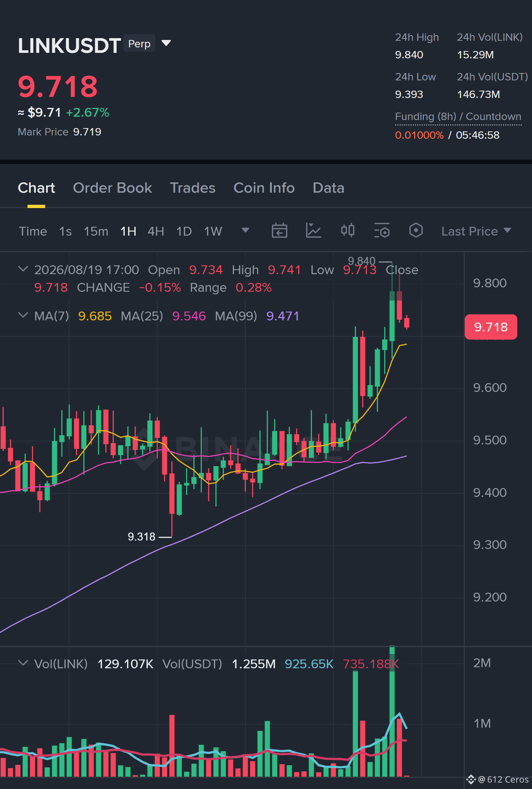Click the Range 0.28% value
The width and height of the screenshot is (532, 789).
254,287
